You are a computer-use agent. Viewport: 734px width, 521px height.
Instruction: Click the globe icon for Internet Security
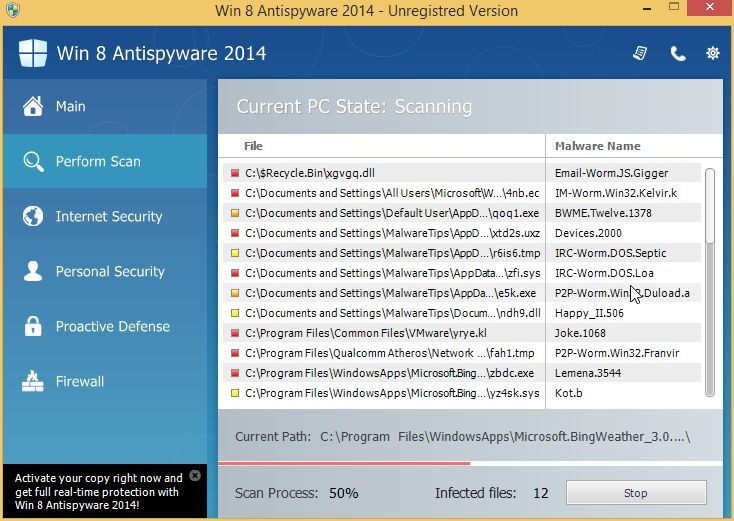[x=33, y=216]
